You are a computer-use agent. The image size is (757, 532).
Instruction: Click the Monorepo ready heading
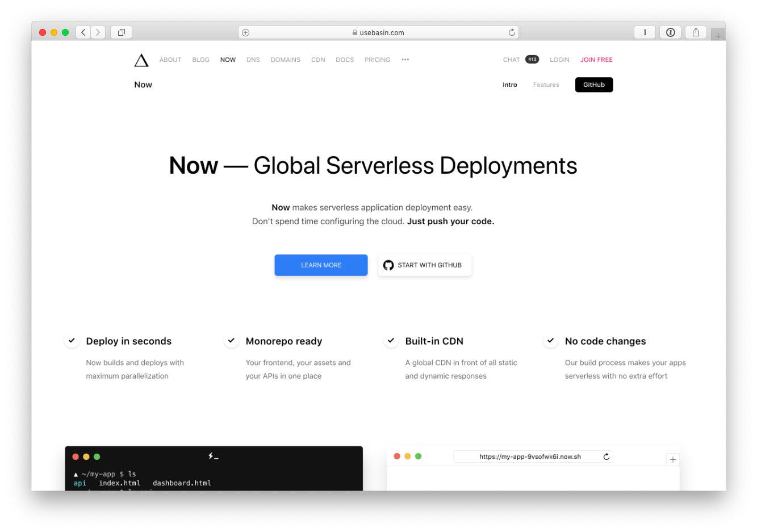[x=284, y=341]
